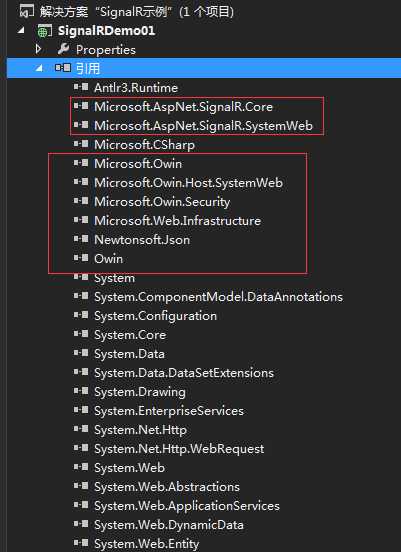Select Microsoft.AspNet.SignalR.SystemWeb reference
This screenshot has height=552, width=401.
[203, 126]
